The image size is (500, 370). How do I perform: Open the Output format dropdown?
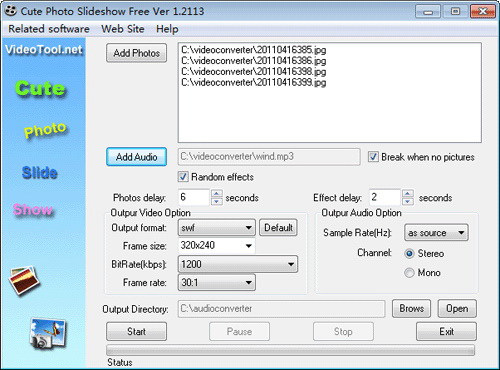point(217,228)
